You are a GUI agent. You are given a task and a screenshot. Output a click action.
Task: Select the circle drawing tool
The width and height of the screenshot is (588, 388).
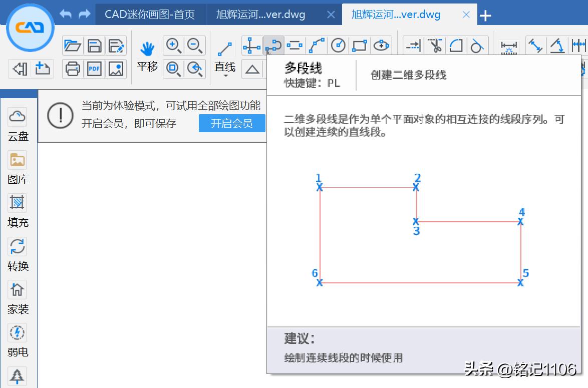pos(338,45)
